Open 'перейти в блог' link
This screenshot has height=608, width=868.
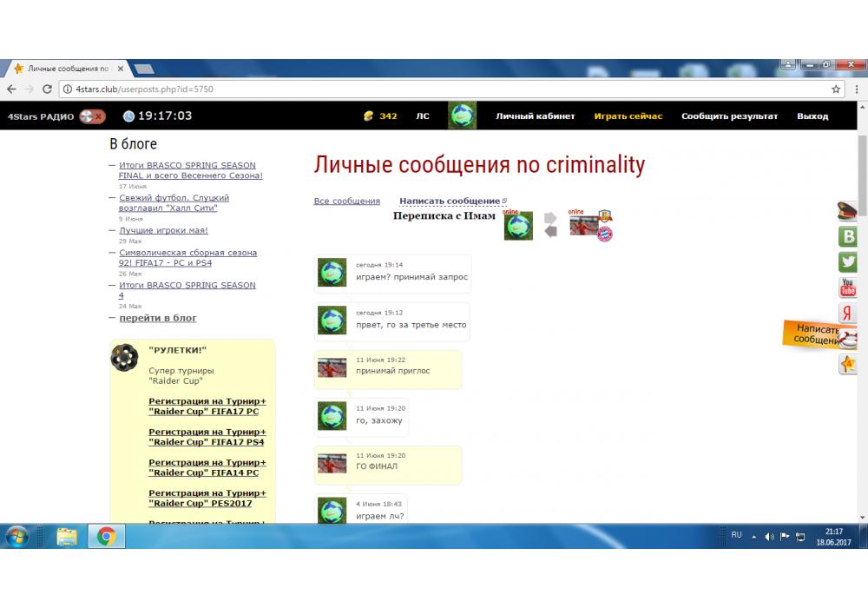[158, 318]
